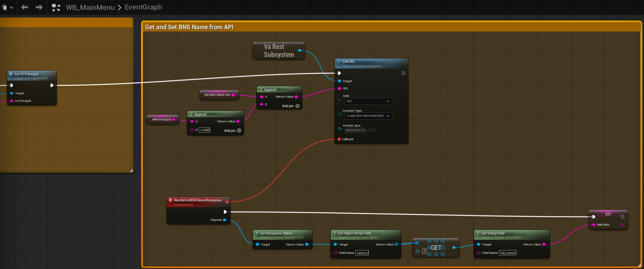Select EventGraph in the breadcrumb
Image resolution: width=644 pixels, height=269 pixels.
pos(143,8)
